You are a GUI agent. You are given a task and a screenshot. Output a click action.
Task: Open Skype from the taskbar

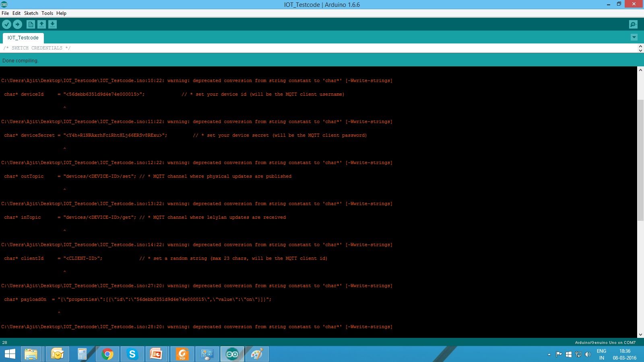tap(132, 354)
